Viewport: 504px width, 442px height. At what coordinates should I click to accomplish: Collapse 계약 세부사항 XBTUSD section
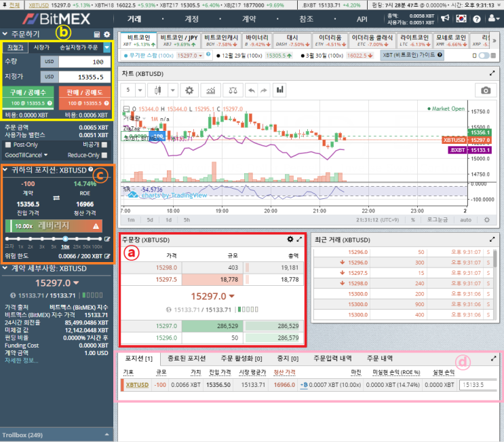tap(5, 268)
